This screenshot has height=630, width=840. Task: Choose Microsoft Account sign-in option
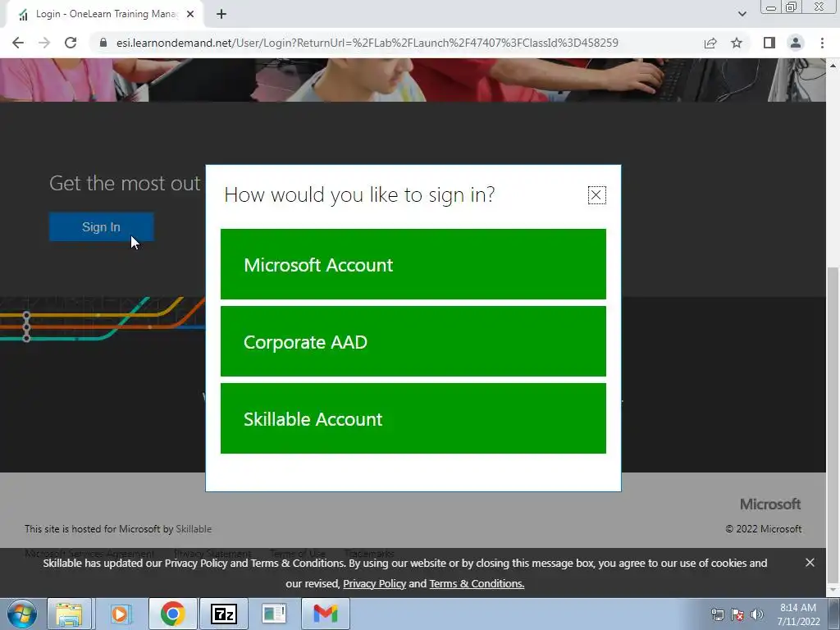413,264
